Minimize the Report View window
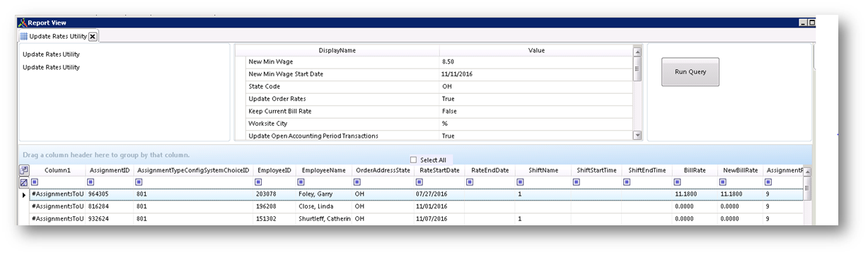 tap(803, 23)
